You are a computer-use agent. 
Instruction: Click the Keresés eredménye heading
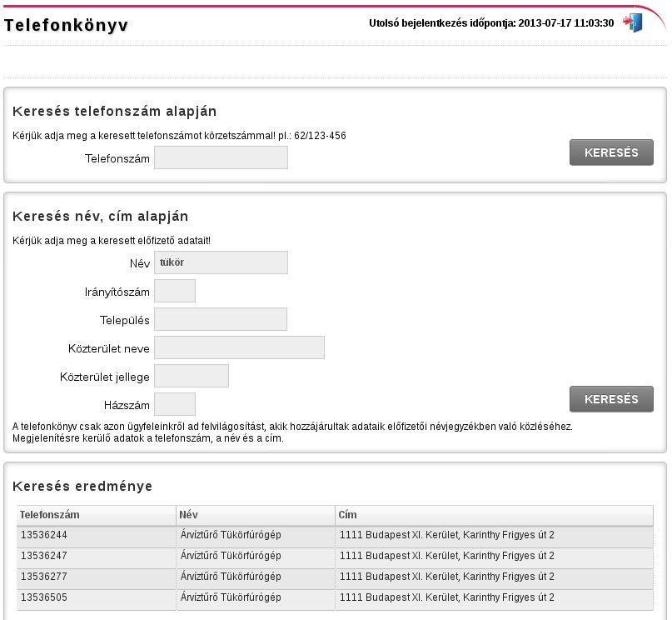point(82,486)
